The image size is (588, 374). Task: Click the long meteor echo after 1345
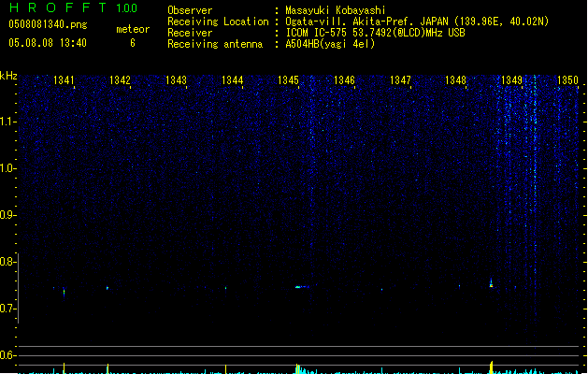[302, 287]
